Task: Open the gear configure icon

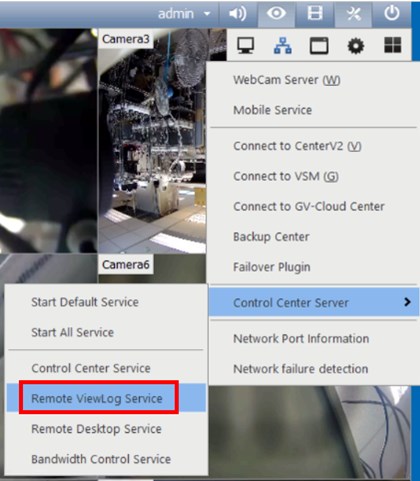Action: 356,46
